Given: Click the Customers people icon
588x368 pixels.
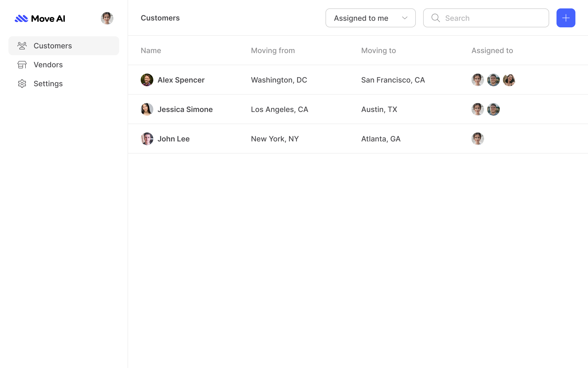Looking at the screenshot, I should point(22,46).
